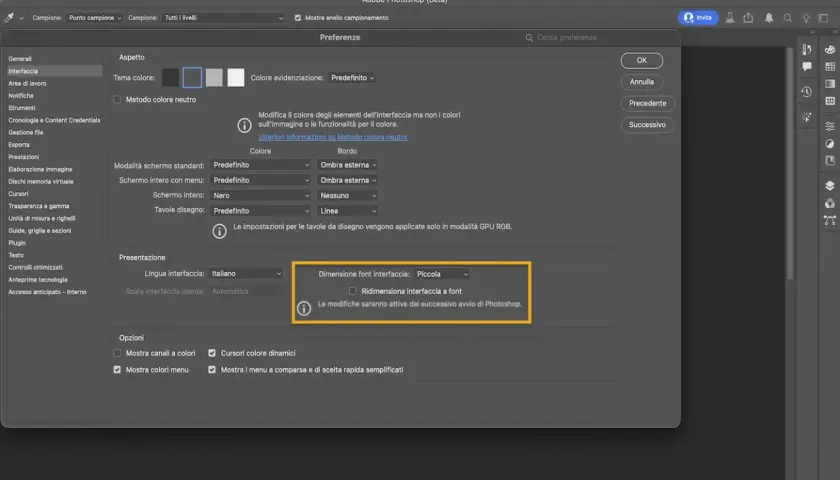The width and height of the screenshot is (840, 480).
Task: Open the Comments speech bubble panel icon
Action: pos(807,66)
